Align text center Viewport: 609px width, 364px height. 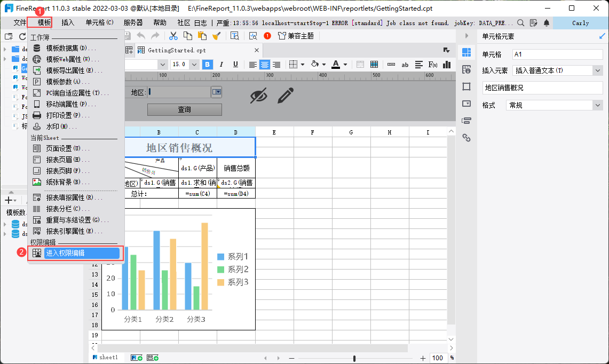tap(265, 65)
